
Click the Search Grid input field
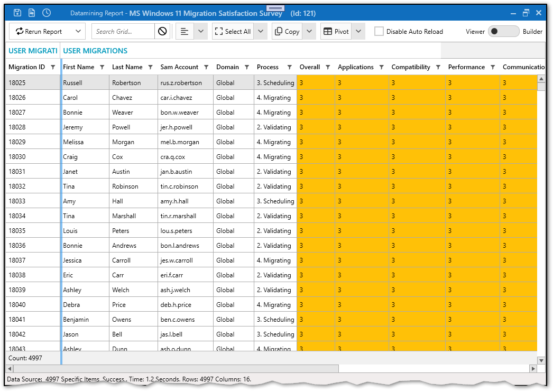pos(123,31)
